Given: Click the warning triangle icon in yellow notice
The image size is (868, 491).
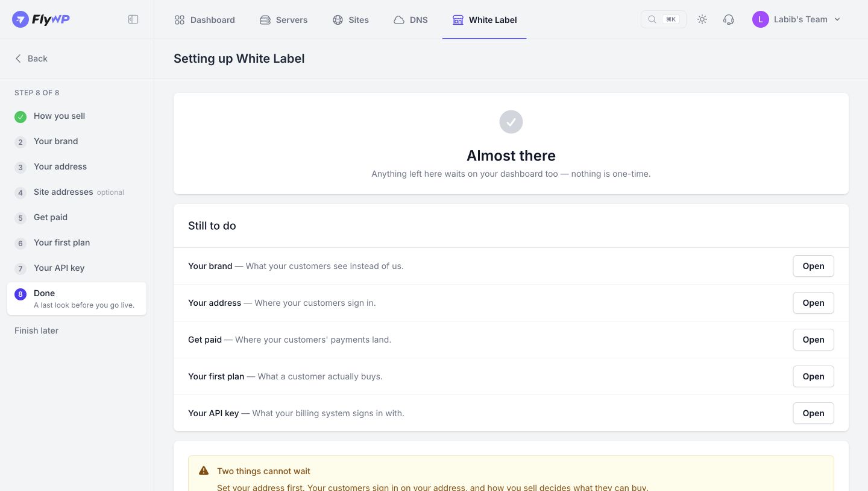Looking at the screenshot, I should pos(204,470).
